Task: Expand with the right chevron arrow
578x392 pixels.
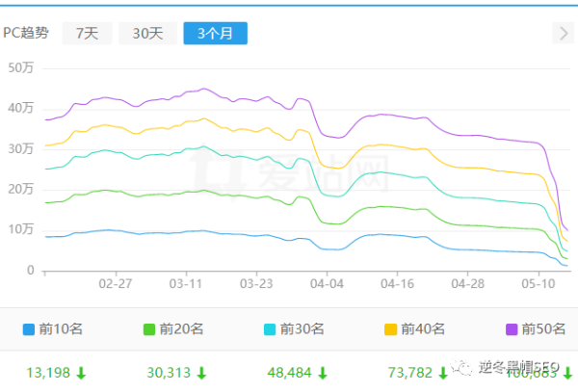Action: (x=564, y=34)
